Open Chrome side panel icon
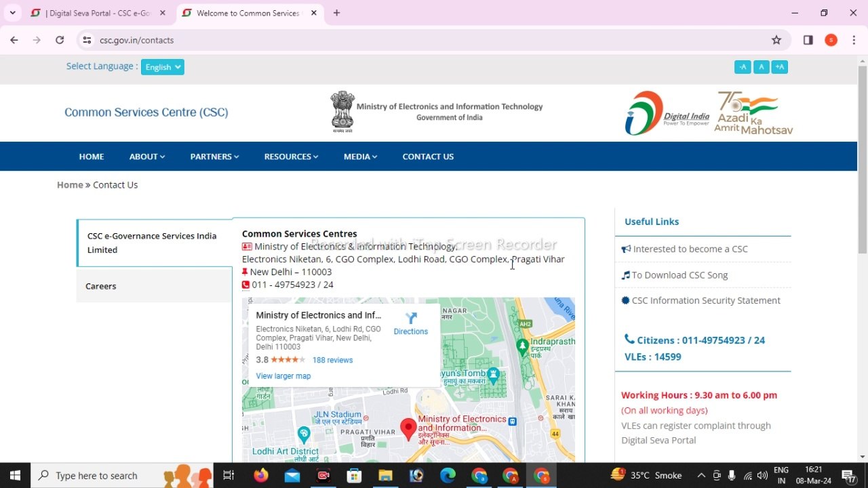 (808, 40)
